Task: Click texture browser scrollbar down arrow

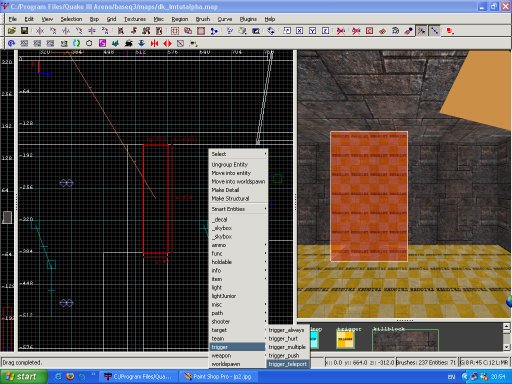Action: pos(506,347)
